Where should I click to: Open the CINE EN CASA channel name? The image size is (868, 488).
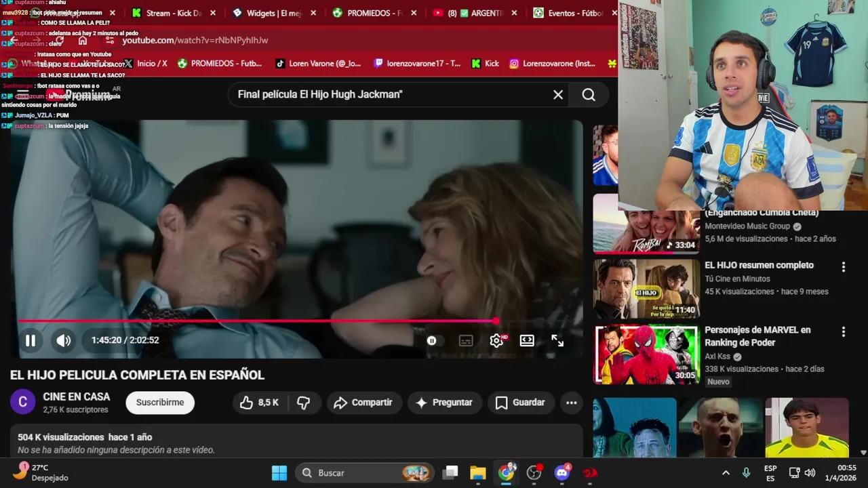76,397
